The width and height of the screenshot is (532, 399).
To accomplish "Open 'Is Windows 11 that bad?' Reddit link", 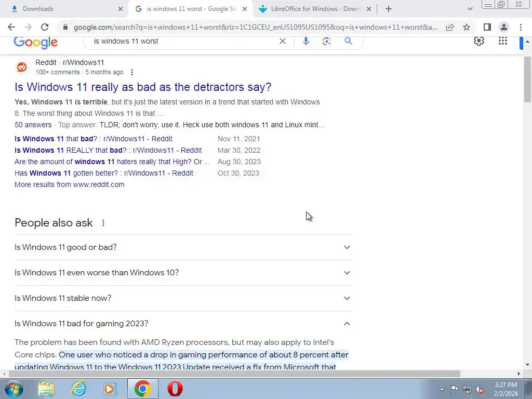I will [94, 139].
